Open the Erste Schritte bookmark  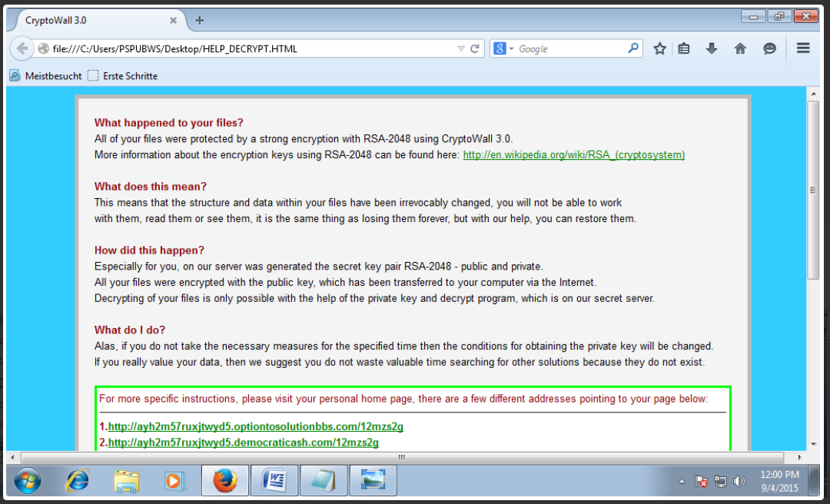[x=123, y=76]
